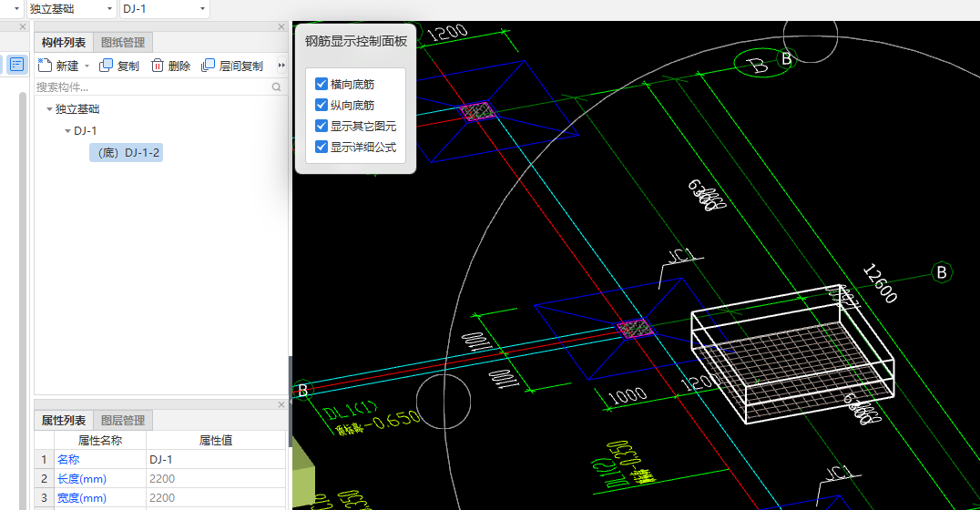Uncheck the 横向底筋 checkbox
The width and height of the screenshot is (980, 510).
(322, 84)
